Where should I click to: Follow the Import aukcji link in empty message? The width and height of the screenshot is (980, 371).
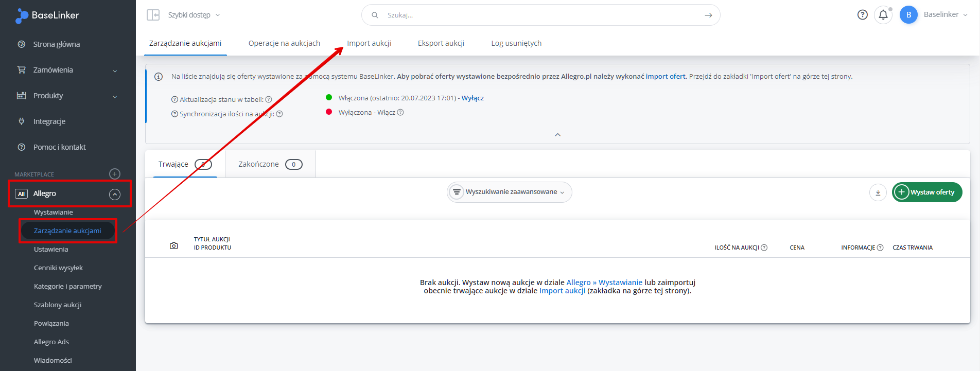tap(562, 291)
